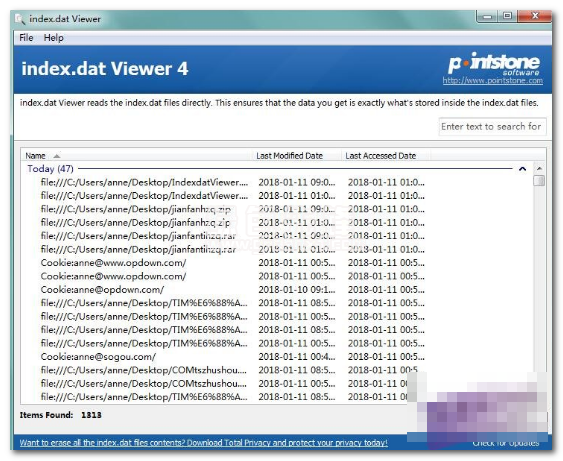The width and height of the screenshot is (563, 461).
Task: Open the File menu
Action: (26, 38)
